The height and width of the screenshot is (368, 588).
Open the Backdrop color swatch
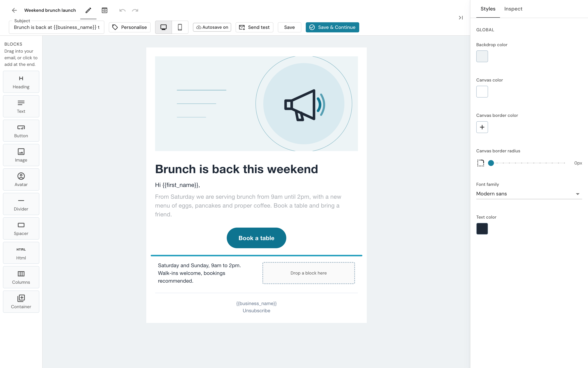[x=482, y=56]
